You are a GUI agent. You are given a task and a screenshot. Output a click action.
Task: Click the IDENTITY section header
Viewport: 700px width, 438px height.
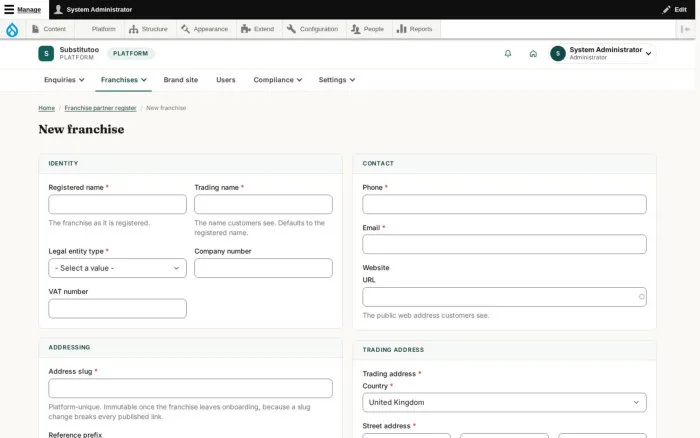coord(63,163)
